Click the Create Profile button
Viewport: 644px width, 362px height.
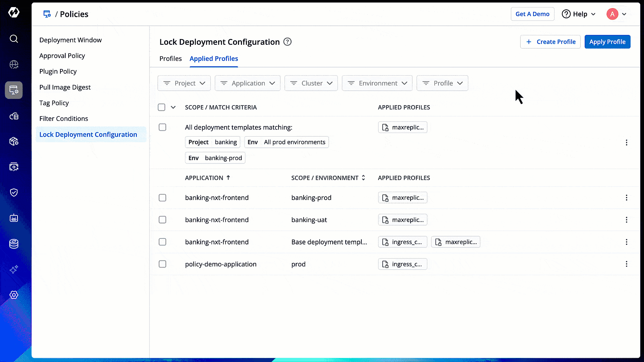pyautogui.click(x=550, y=42)
